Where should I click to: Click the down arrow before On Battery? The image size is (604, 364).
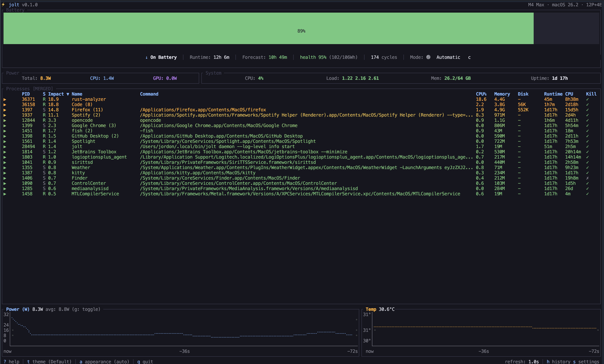tap(147, 57)
